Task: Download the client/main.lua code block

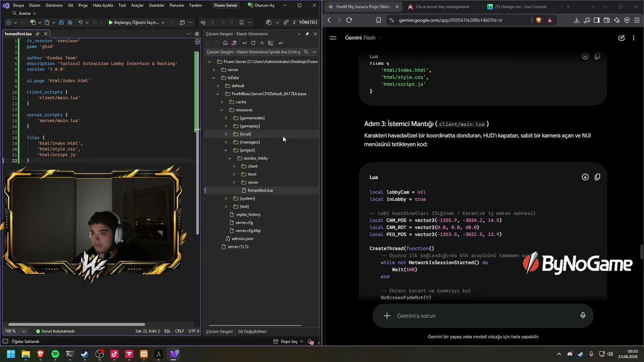Action: 585,177
